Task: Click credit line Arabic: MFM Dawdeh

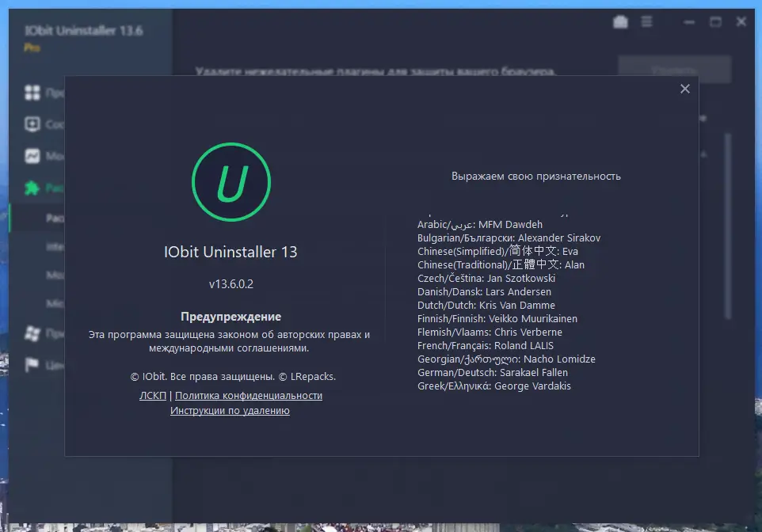Action: pos(480,225)
